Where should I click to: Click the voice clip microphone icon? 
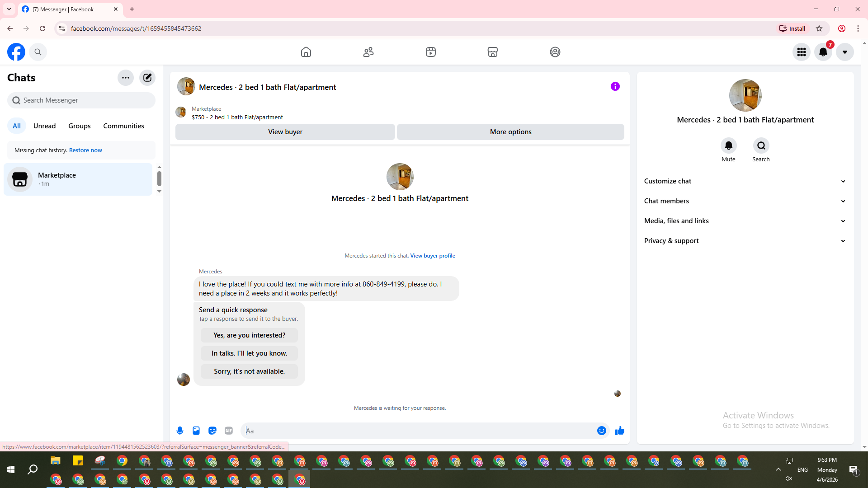180,431
